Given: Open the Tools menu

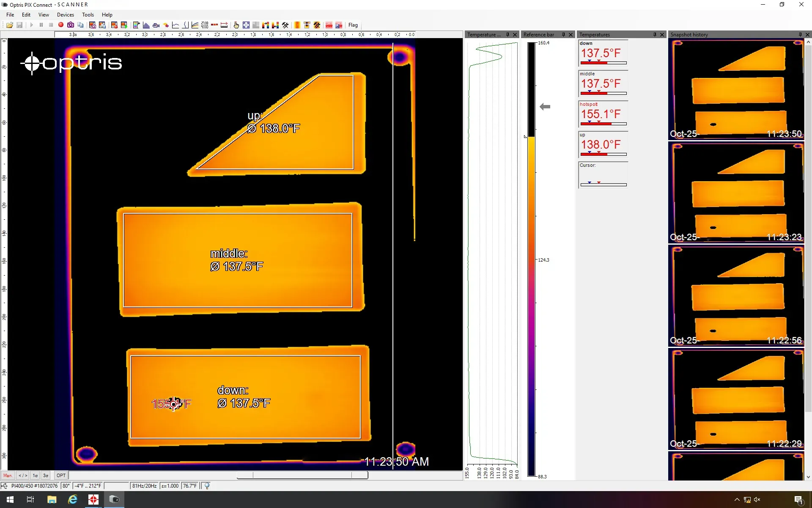Looking at the screenshot, I should click(x=88, y=14).
